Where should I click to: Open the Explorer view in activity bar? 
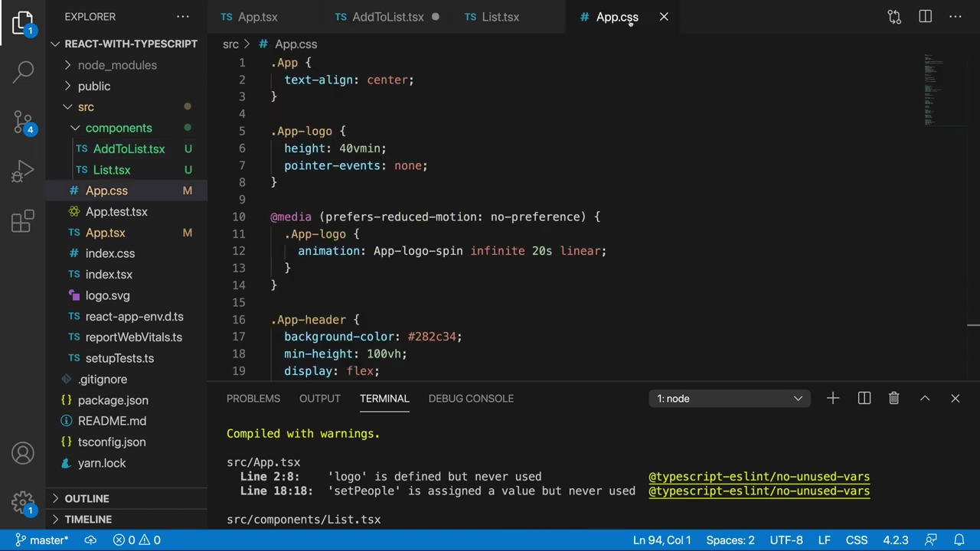(23, 23)
